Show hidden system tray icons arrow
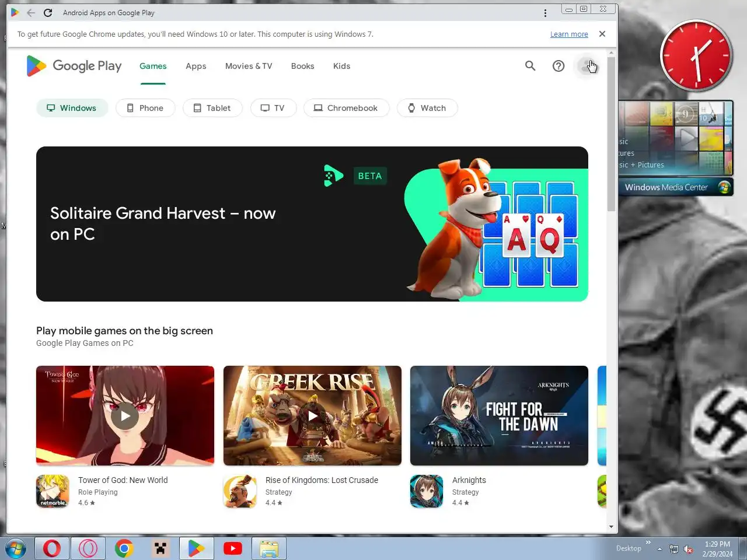This screenshot has width=747, height=560. coord(659,549)
